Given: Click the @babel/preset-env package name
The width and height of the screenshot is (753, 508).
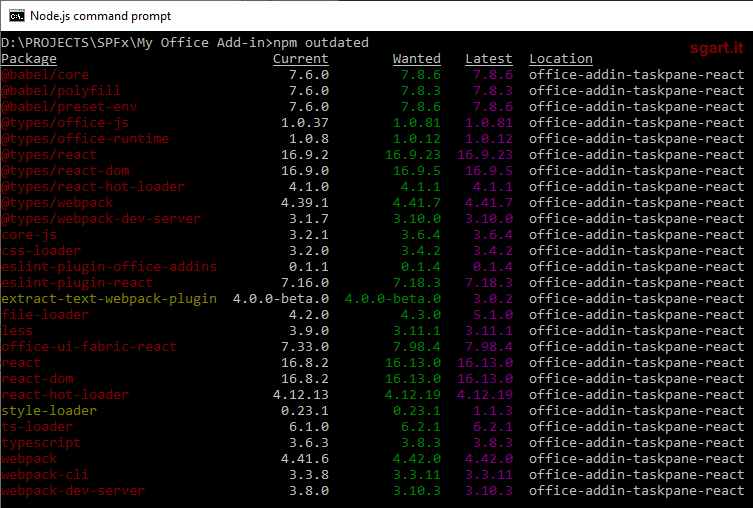Looking at the screenshot, I should click(x=69, y=107).
